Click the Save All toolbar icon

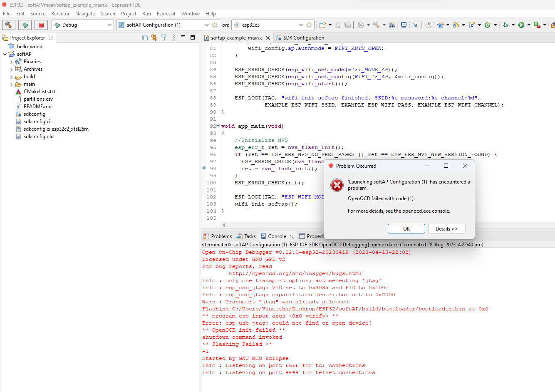pos(347,25)
